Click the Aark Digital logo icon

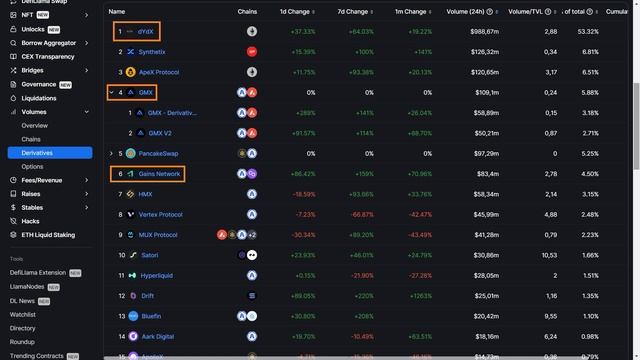[133, 336]
